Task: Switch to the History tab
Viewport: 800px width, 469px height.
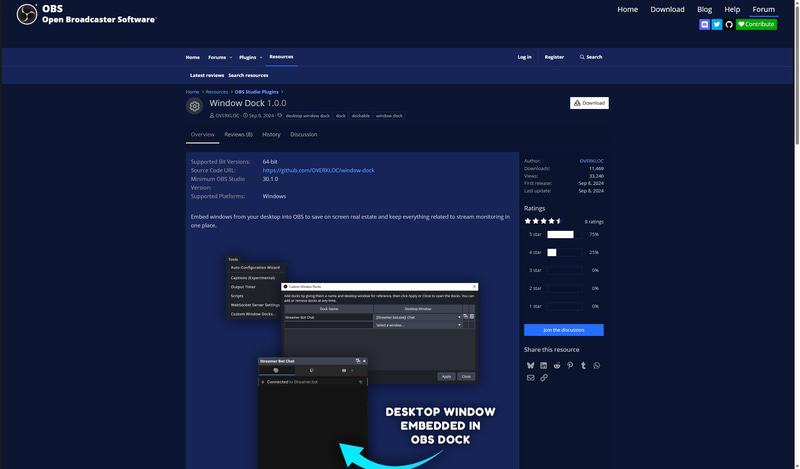Action: click(271, 135)
